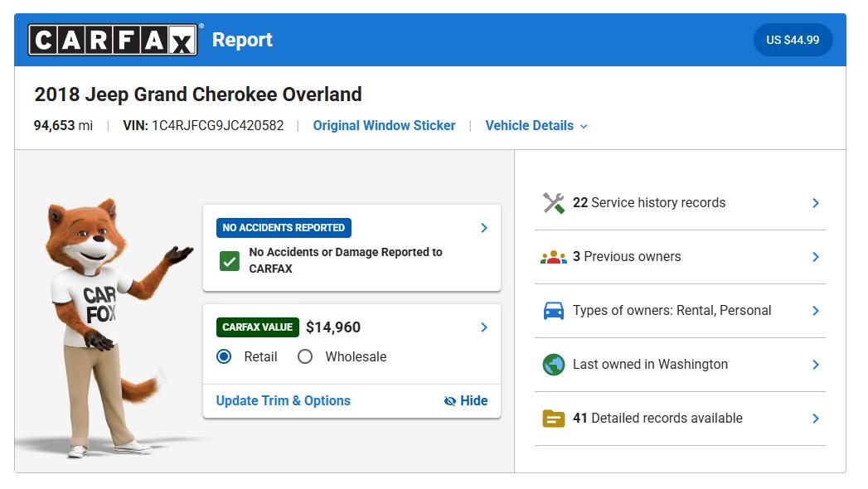Image resolution: width=868 pixels, height=489 pixels.
Task: Click the Car Fox mascot image
Action: (x=104, y=323)
